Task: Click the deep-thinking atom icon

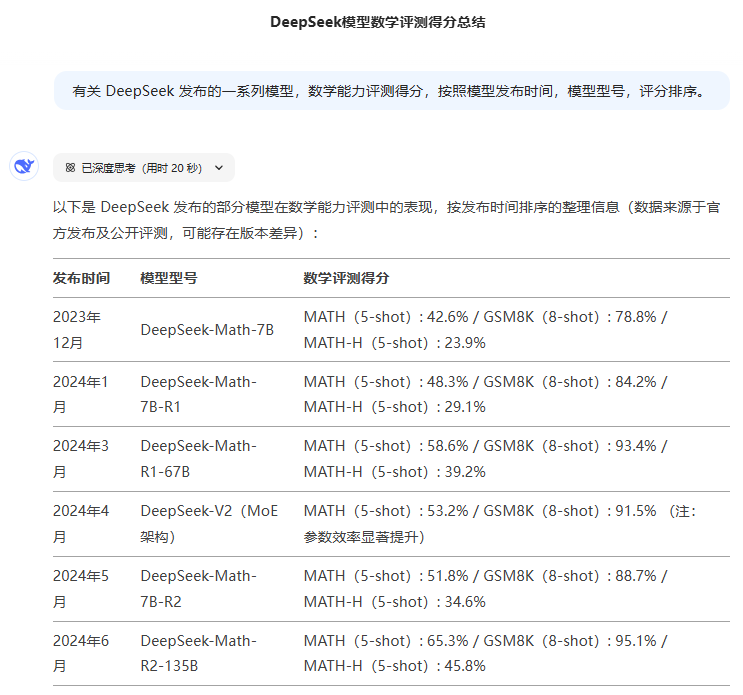Action: [70, 168]
